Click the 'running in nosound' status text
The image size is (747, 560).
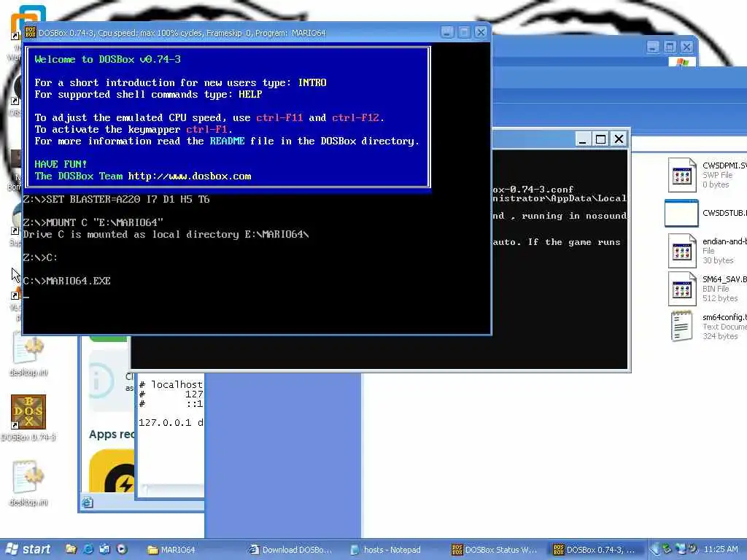(x=574, y=216)
